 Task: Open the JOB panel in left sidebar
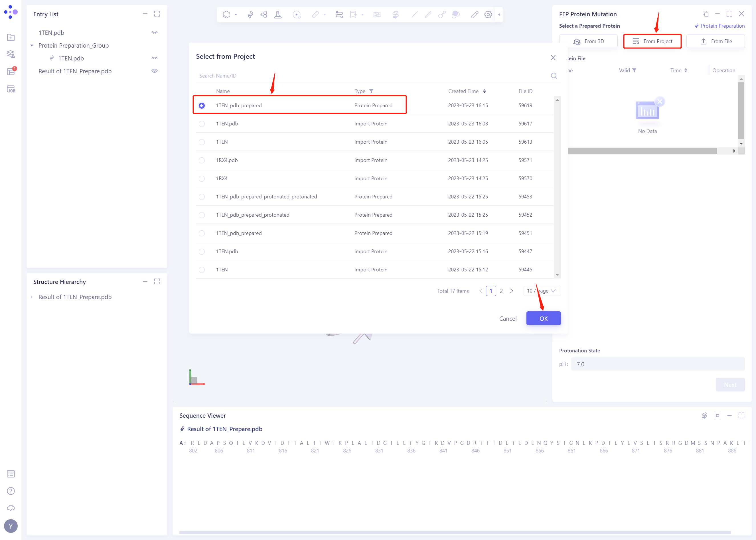11,89
